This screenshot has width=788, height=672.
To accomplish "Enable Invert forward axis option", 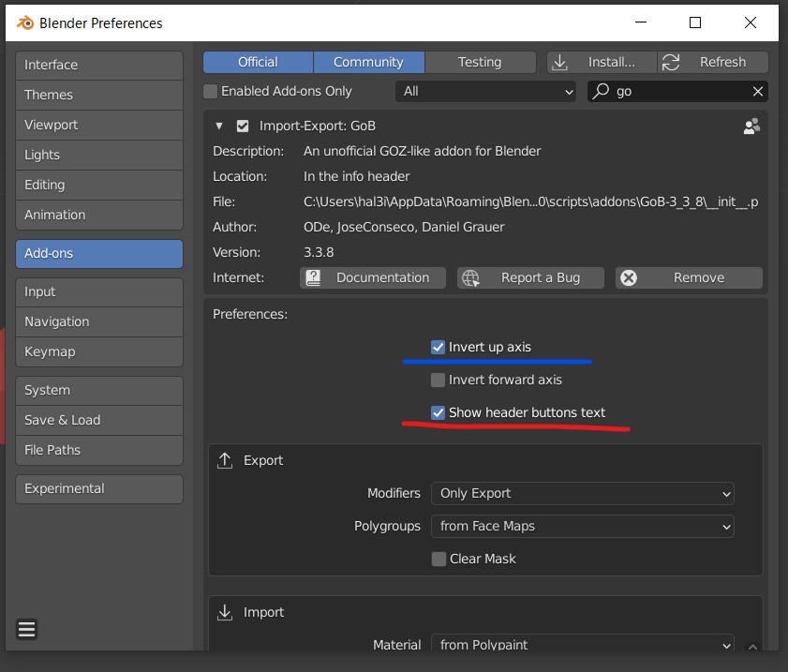I will point(438,380).
